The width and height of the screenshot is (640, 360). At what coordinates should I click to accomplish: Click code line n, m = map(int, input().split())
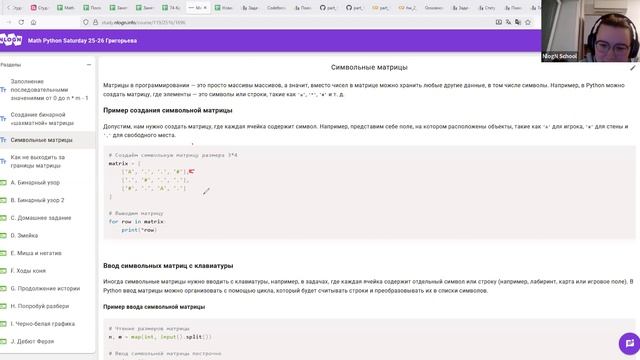pos(160,337)
